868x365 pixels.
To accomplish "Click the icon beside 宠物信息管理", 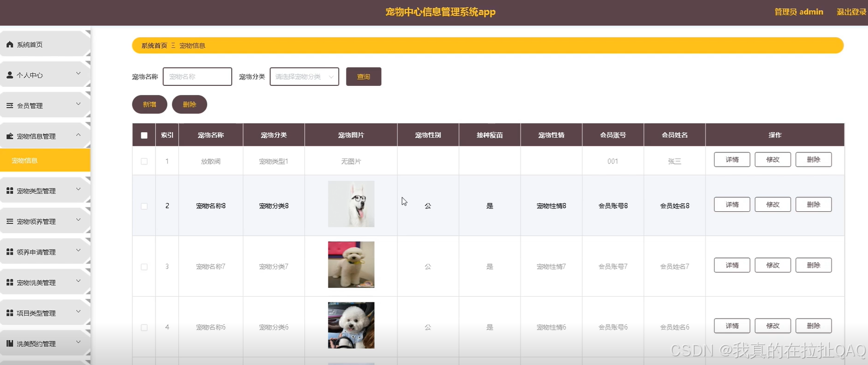I will coord(10,136).
